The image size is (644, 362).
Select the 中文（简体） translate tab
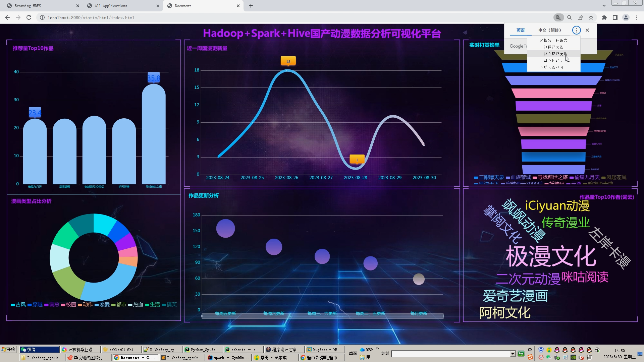[550, 30]
